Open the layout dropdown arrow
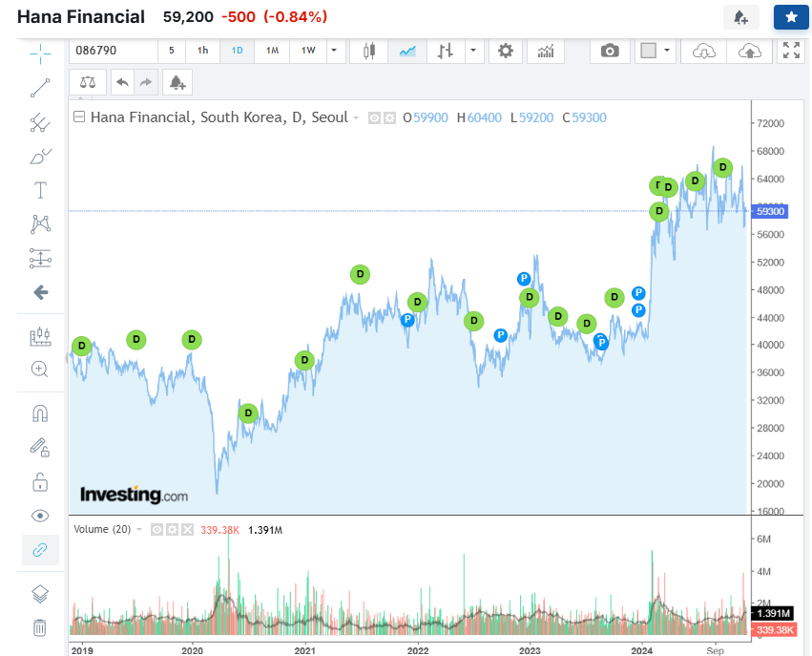 [667, 51]
